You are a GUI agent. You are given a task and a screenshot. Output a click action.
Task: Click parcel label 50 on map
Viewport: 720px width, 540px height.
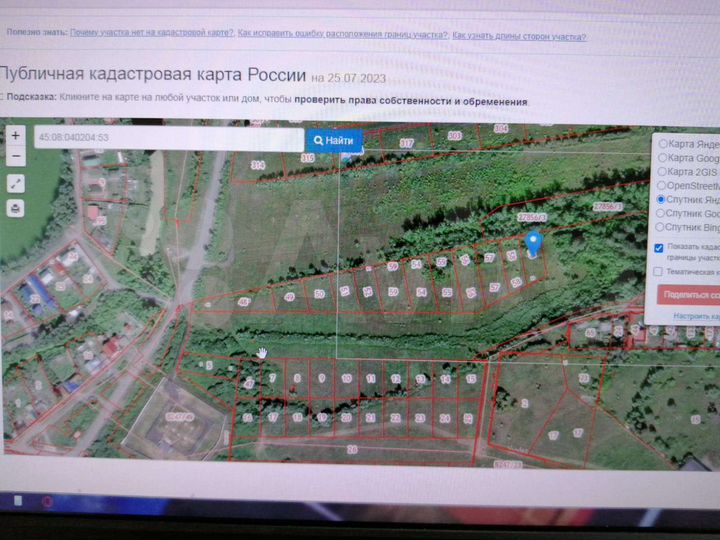[x=319, y=294]
